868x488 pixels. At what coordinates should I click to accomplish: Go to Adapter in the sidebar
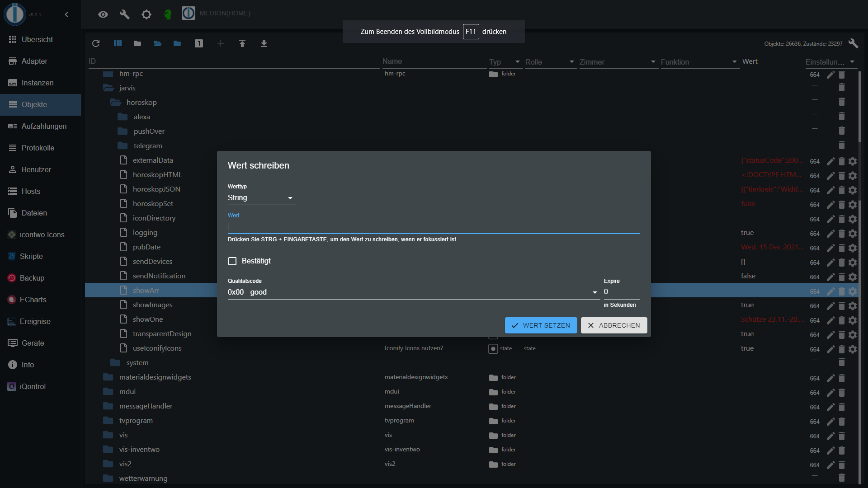click(x=41, y=61)
